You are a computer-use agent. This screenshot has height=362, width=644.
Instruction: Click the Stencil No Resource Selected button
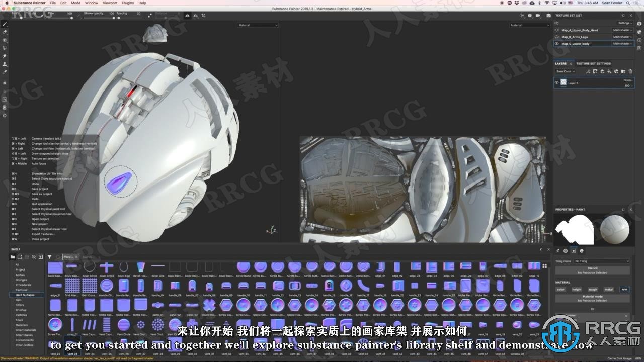tap(593, 270)
